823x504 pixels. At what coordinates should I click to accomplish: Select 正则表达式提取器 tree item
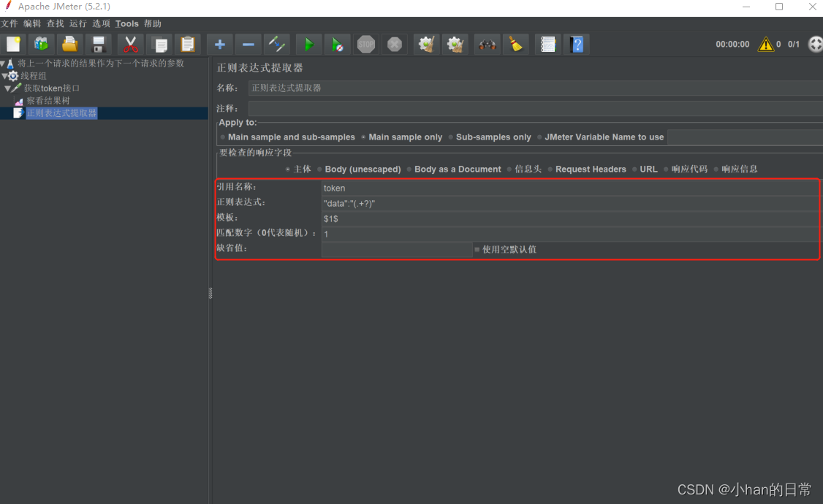pyautogui.click(x=62, y=113)
